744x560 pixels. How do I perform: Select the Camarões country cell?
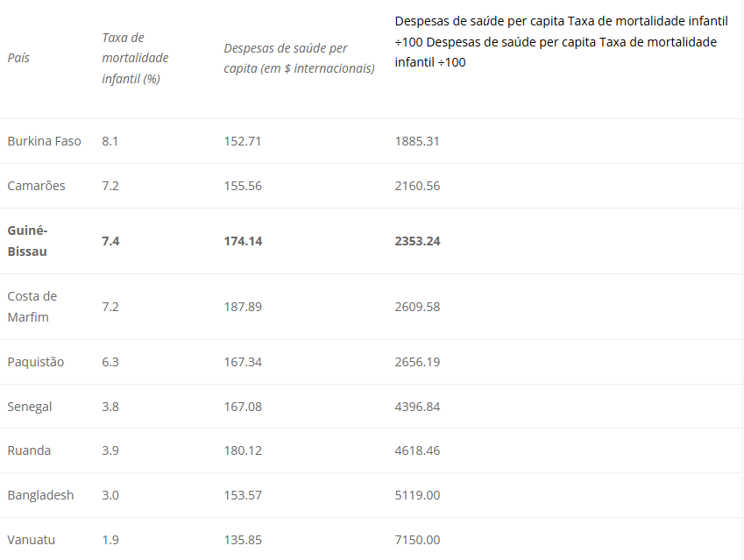(36, 186)
